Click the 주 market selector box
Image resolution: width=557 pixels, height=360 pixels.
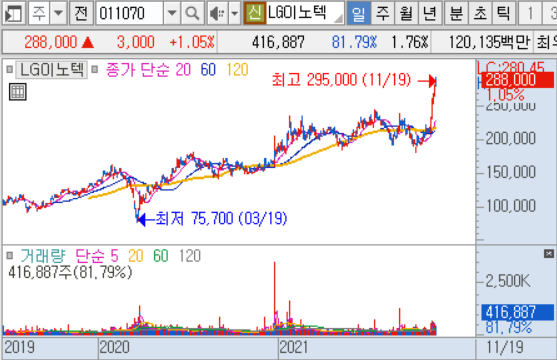click(x=39, y=14)
